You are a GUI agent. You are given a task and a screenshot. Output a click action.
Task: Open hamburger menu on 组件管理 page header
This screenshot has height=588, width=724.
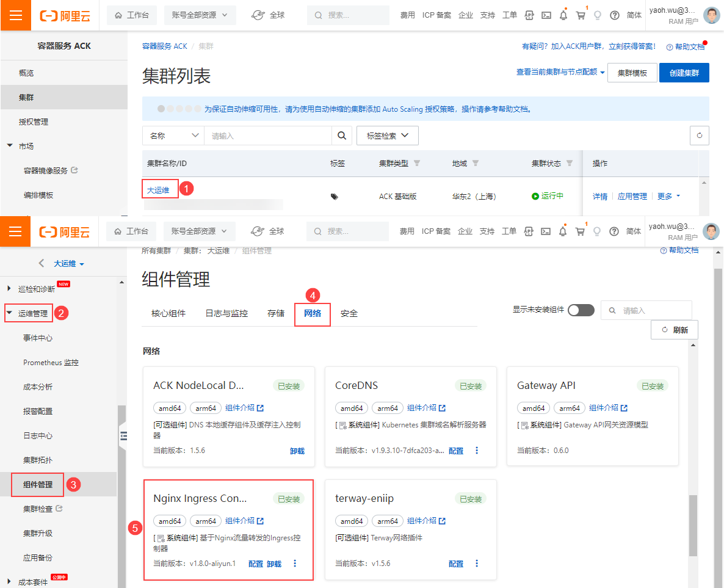point(15,231)
